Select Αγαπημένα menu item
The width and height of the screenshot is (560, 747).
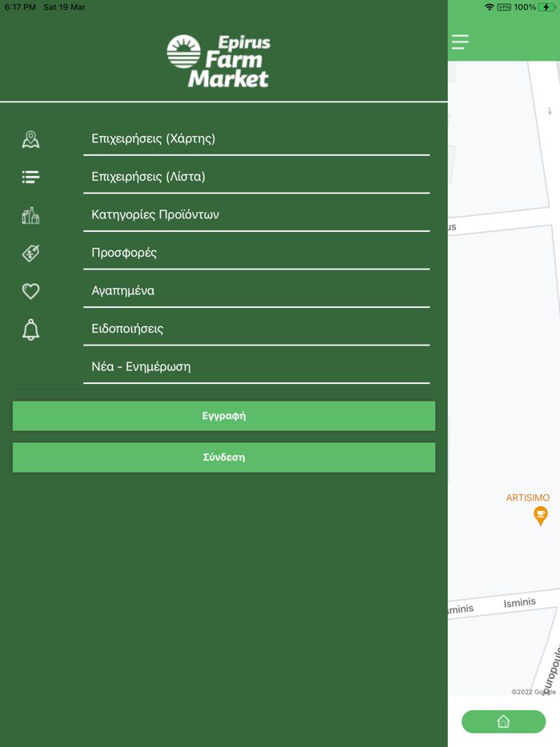click(x=257, y=290)
